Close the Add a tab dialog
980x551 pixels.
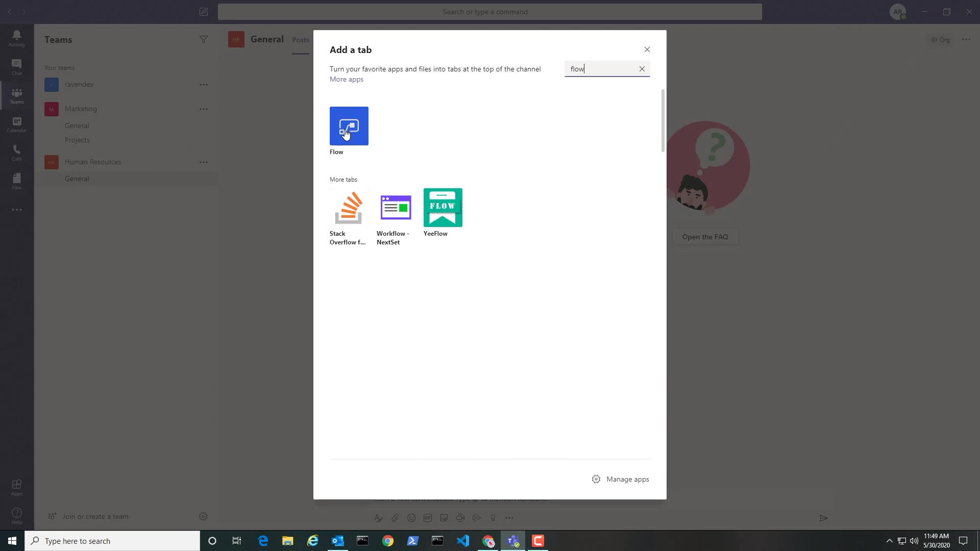pos(647,49)
